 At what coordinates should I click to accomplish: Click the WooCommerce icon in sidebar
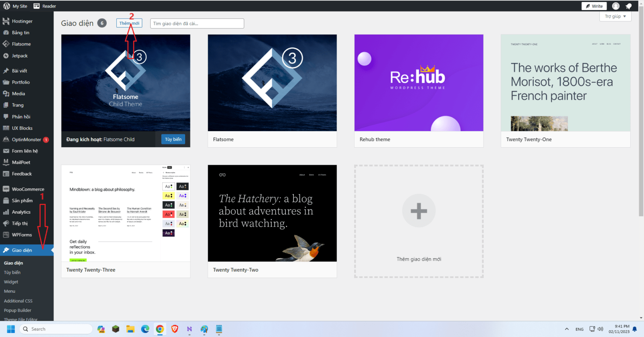(x=6, y=189)
